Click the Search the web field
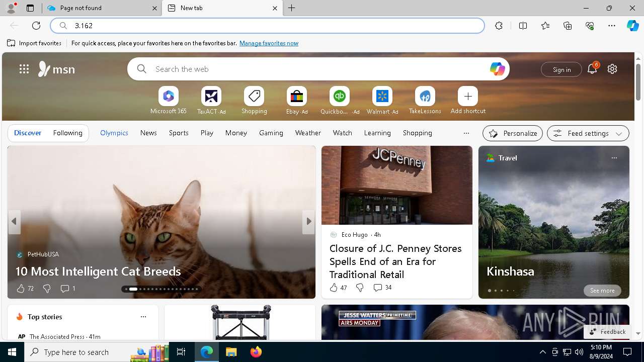 click(x=318, y=69)
